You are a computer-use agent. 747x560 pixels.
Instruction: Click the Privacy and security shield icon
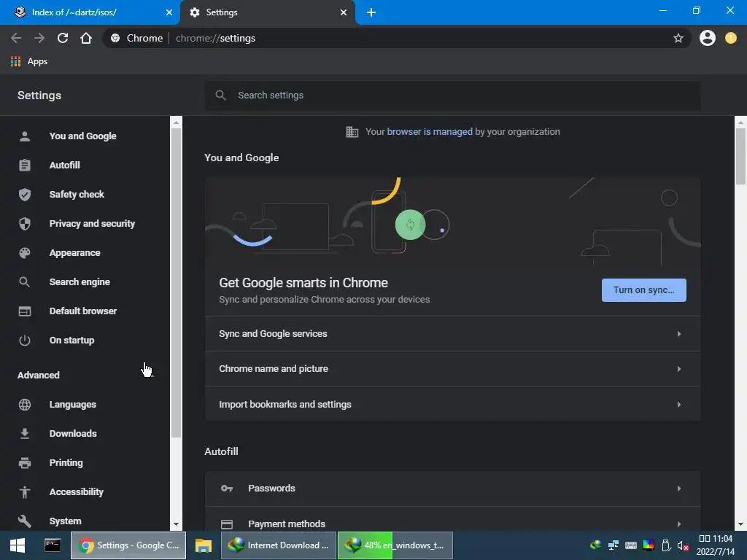point(25,223)
